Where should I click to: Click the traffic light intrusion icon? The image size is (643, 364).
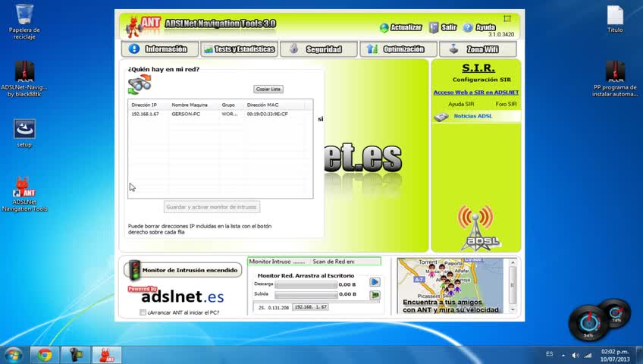(x=134, y=270)
